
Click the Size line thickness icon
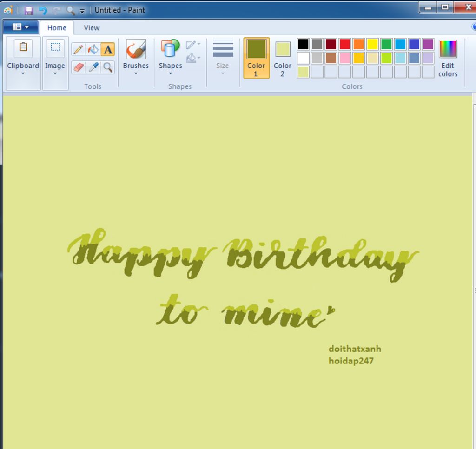[x=223, y=49]
